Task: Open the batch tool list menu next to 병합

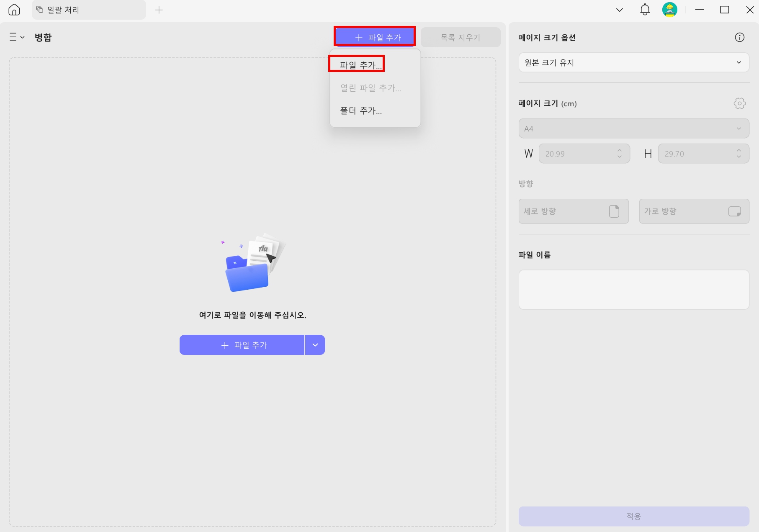Action: (17, 37)
